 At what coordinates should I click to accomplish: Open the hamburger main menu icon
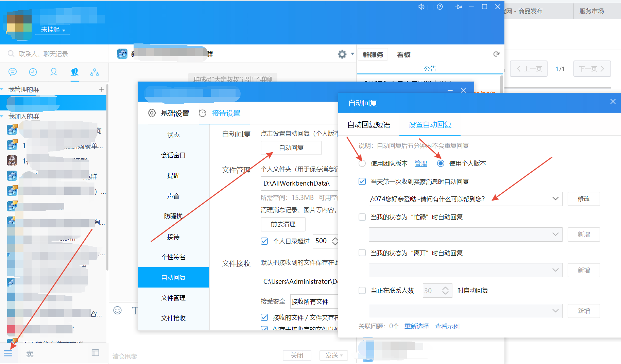coord(8,353)
